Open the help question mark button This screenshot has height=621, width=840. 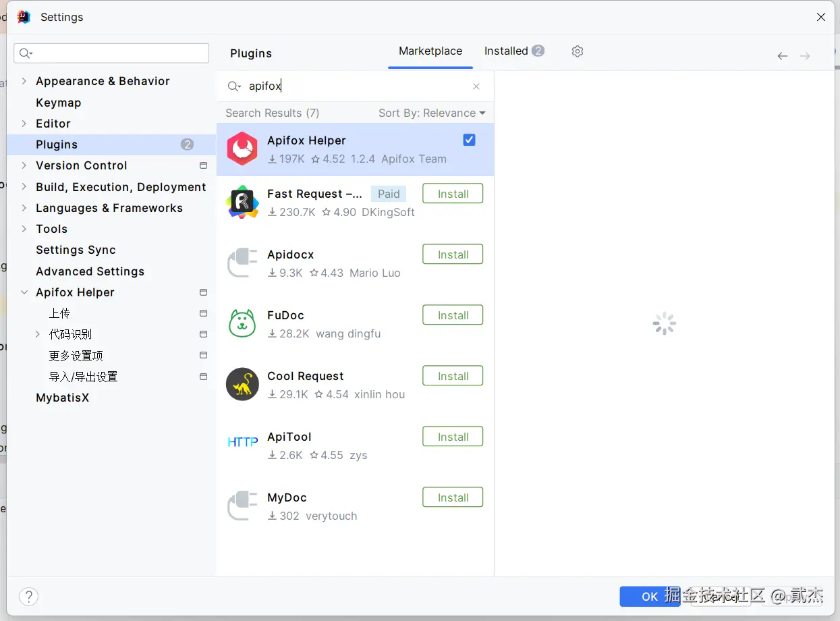(x=28, y=596)
